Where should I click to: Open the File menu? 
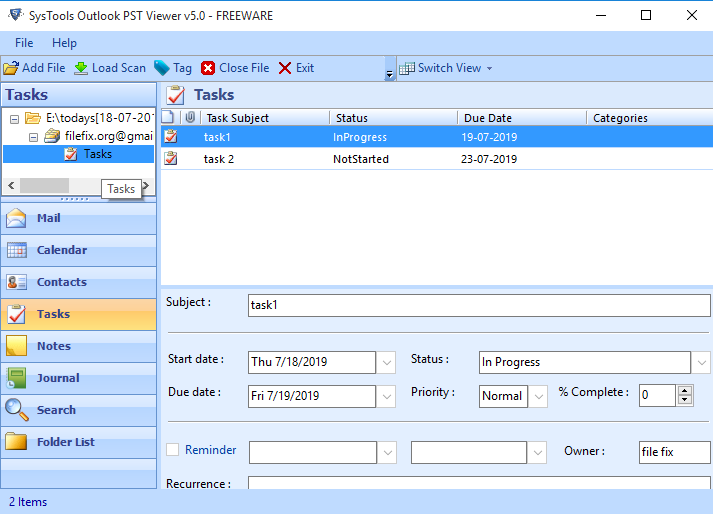point(24,43)
